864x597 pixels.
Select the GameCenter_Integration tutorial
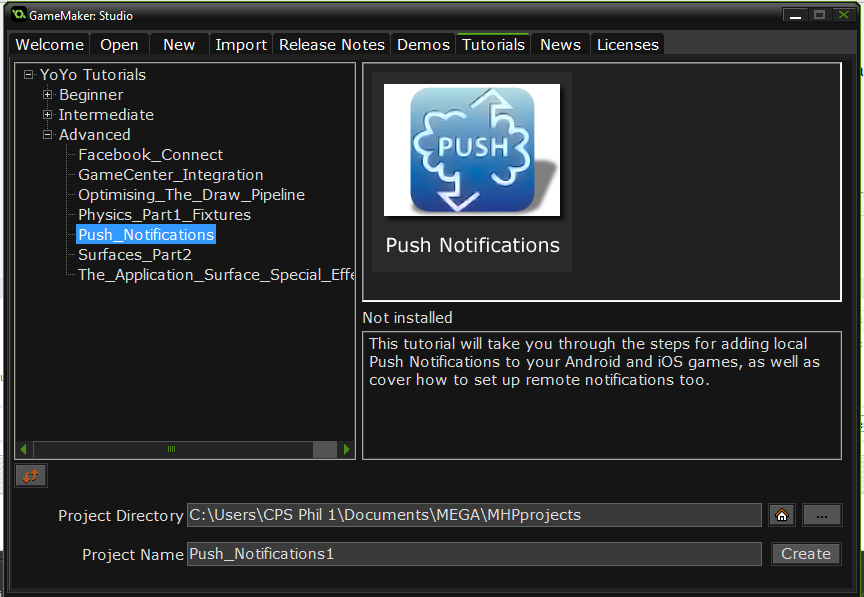171,175
